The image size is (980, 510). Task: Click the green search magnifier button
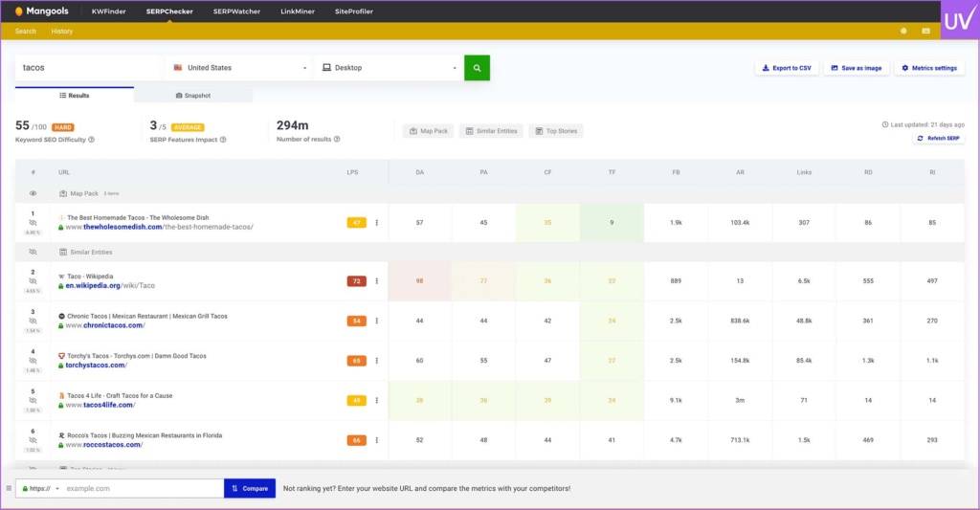pyautogui.click(x=477, y=68)
